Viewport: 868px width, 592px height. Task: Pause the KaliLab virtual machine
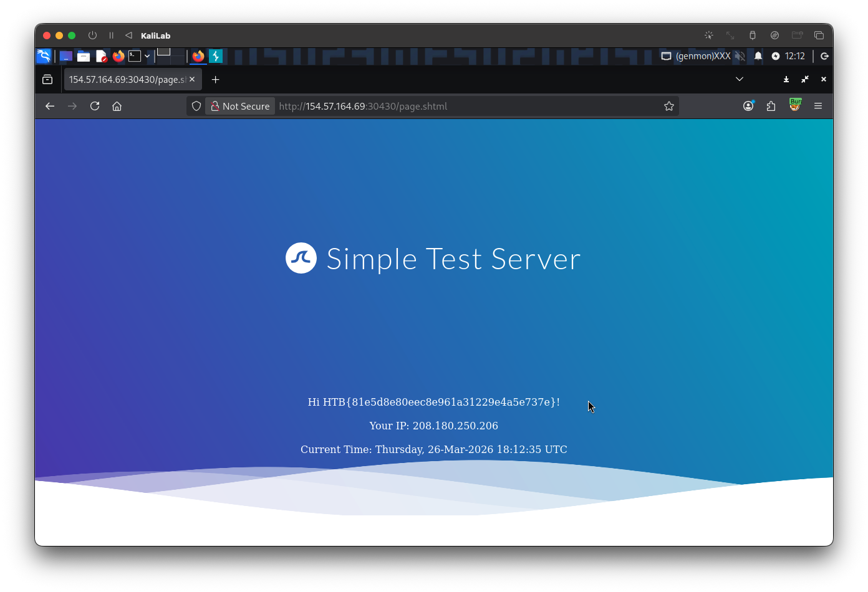click(x=111, y=36)
